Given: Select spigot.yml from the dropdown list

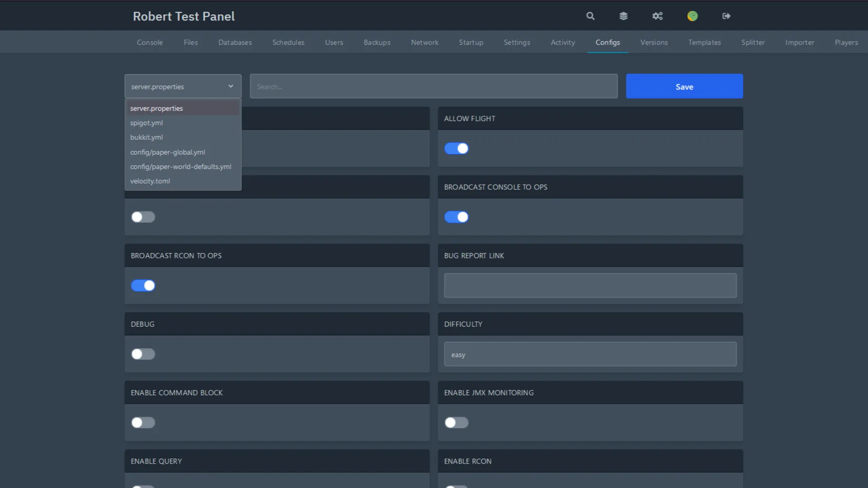Looking at the screenshot, I should 146,123.
